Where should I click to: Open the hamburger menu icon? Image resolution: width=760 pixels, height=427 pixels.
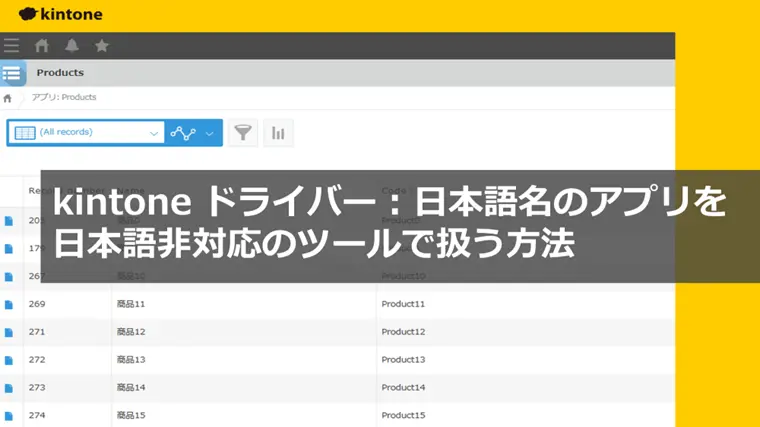click(11, 46)
